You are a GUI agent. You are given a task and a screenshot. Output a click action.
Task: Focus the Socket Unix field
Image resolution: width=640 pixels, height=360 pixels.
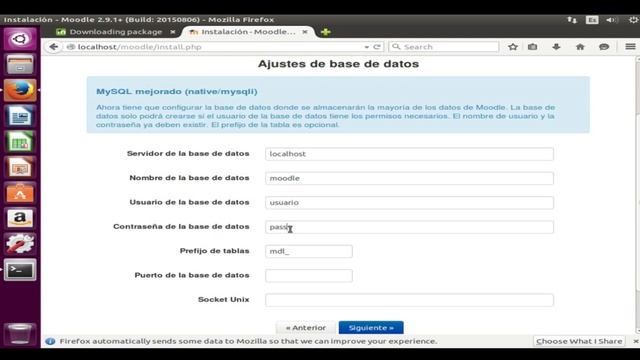point(409,300)
